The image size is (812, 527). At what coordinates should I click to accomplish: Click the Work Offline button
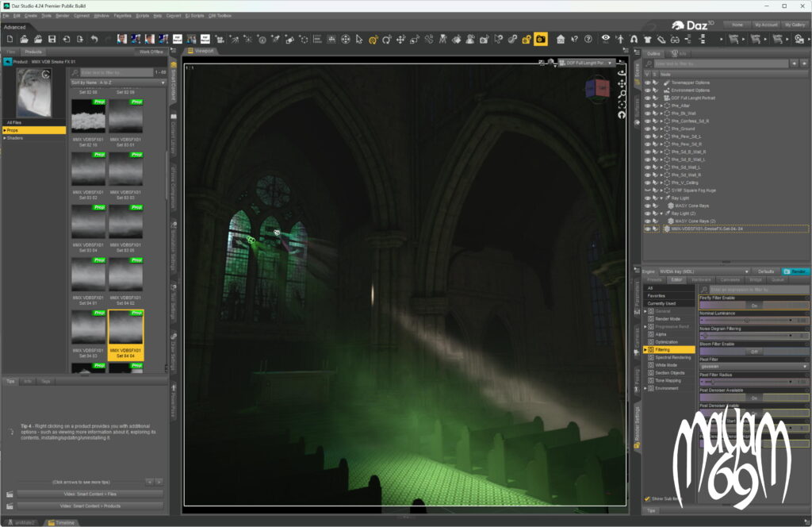point(151,52)
